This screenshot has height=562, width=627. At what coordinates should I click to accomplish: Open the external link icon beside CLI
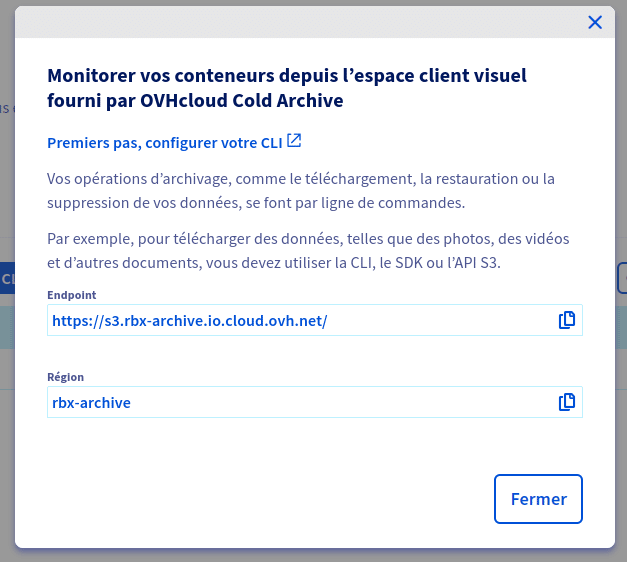(294, 140)
